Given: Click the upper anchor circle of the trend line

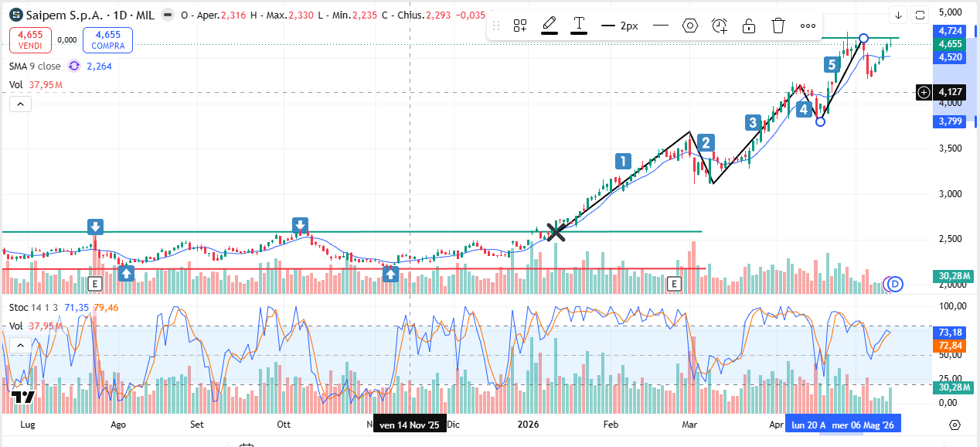Looking at the screenshot, I should [864, 38].
